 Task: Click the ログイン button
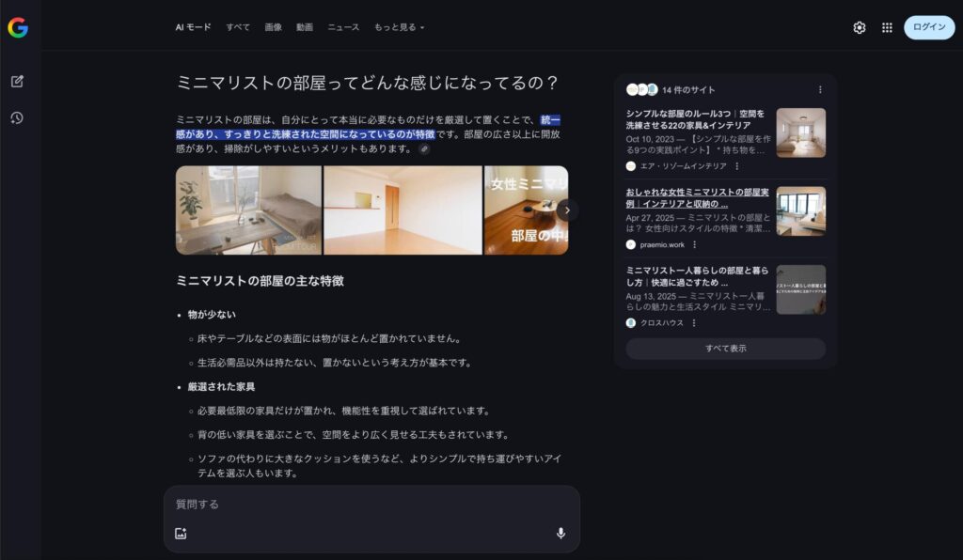pyautogui.click(x=928, y=27)
